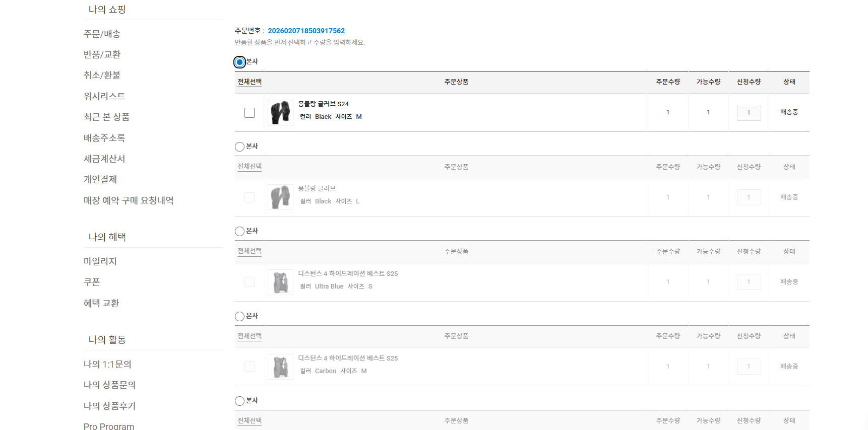
Task: Open 나의 1:1문의 in sidebar
Action: [x=107, y=364]
